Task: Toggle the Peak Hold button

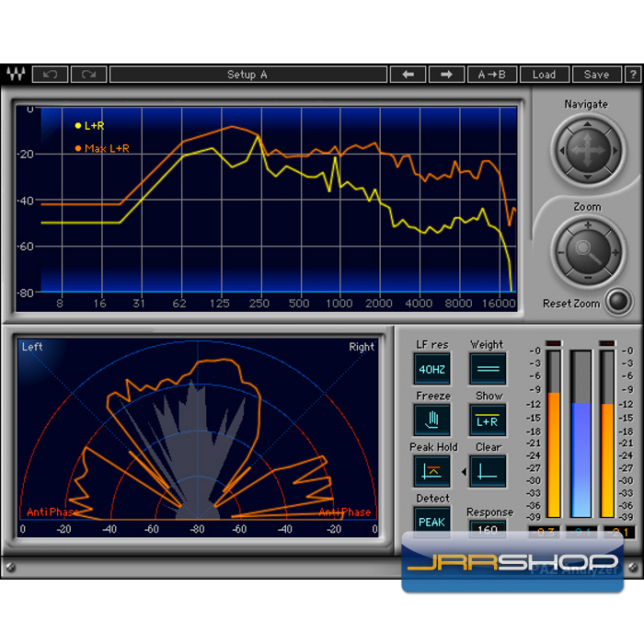Action: pos(431,472)
